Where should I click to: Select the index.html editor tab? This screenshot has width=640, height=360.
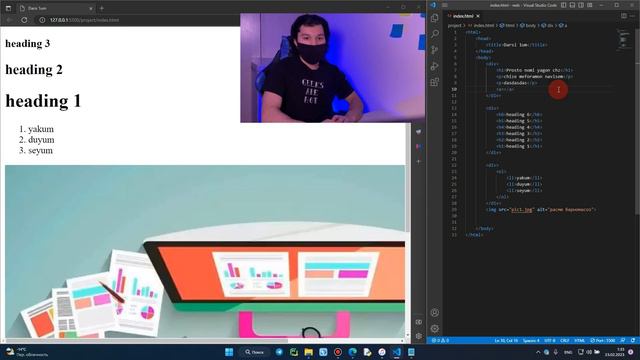pyautogui.click(x=463, y=16)
